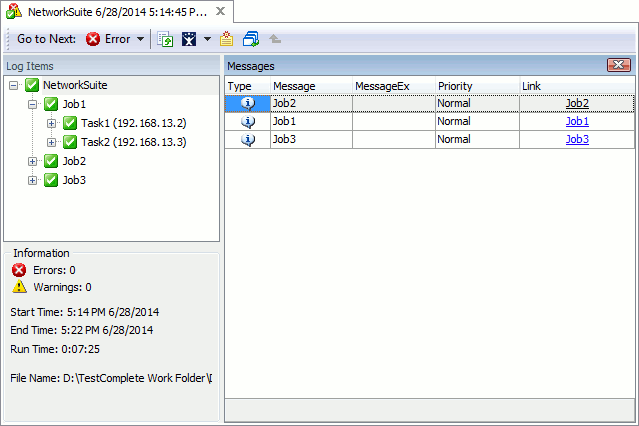Viewport: 639px width, 426px height.
Task: Click the File Name path text
Action: pyautogui.click(x=137, y=378)
